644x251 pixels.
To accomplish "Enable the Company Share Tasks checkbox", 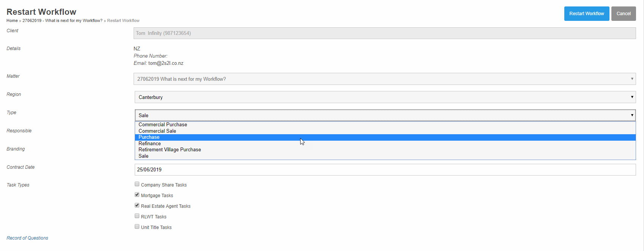I will coord(137,184).
